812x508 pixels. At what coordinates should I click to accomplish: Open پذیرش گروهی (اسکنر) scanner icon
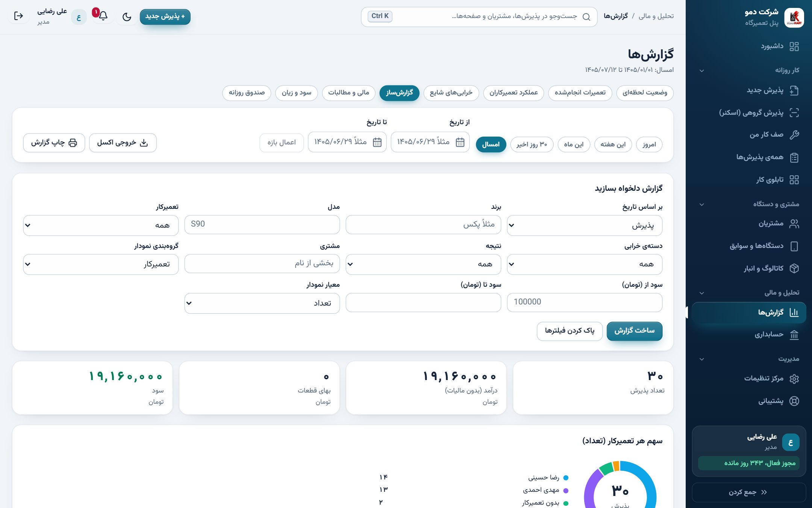click(x=794, y=113)
